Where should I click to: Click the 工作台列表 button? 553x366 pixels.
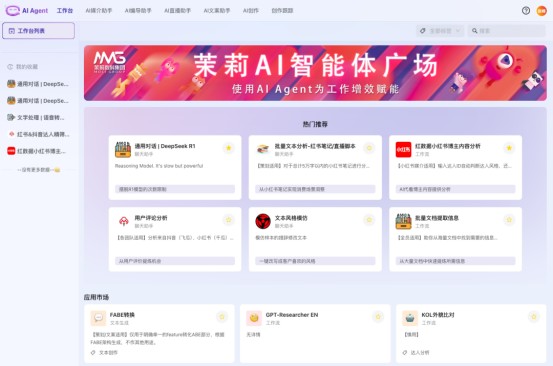pyautogui.click(x=38, y=31)
